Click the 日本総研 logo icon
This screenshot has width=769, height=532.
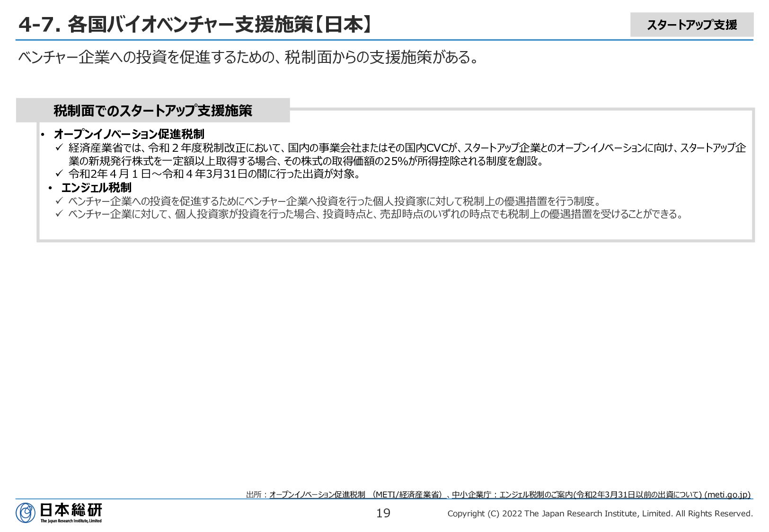coord(26,513)
